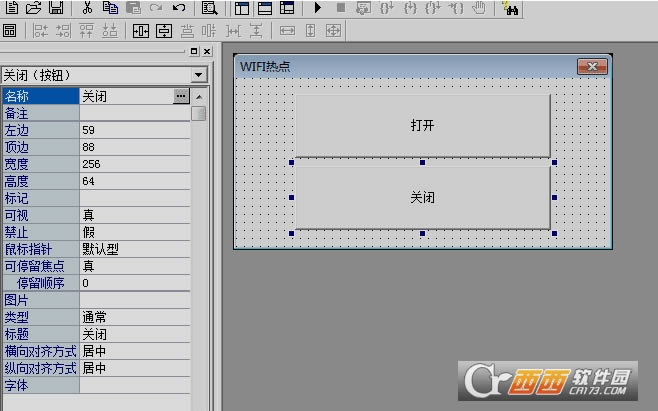Click the greyed paste icon

[133, 7]
